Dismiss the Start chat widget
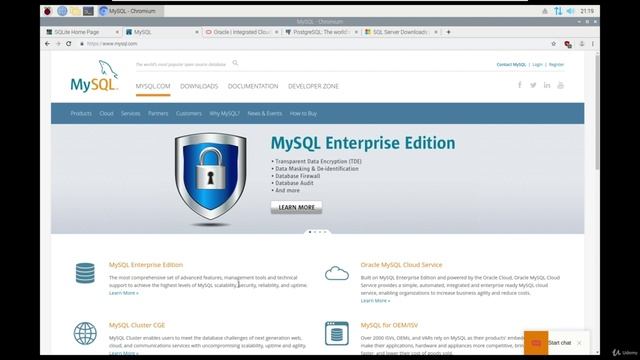 (580, 343)
